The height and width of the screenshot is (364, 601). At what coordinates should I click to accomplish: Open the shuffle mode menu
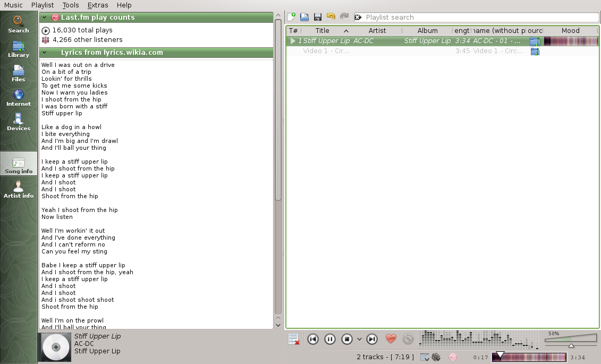pyautogui.click(x=436, y=357)
